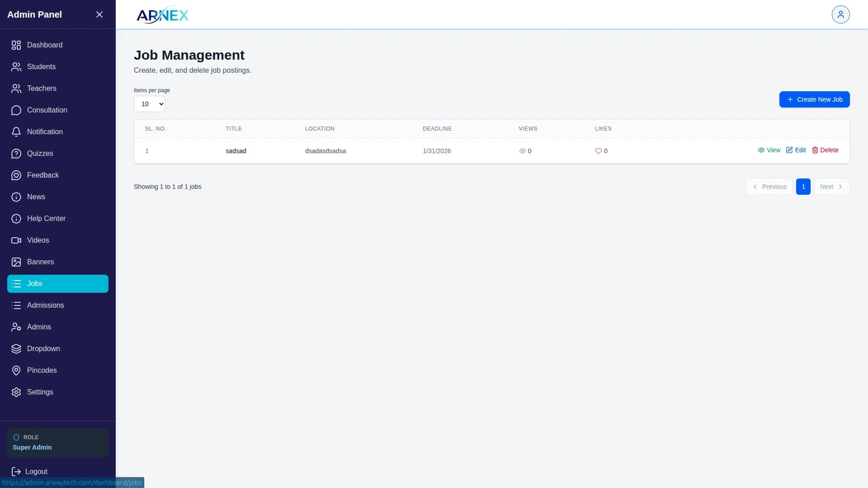Open the Dashboard sidebar item

(x=44, y=45)
